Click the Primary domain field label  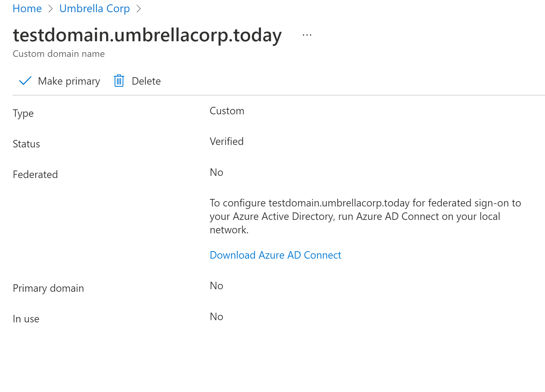(48, 288)
